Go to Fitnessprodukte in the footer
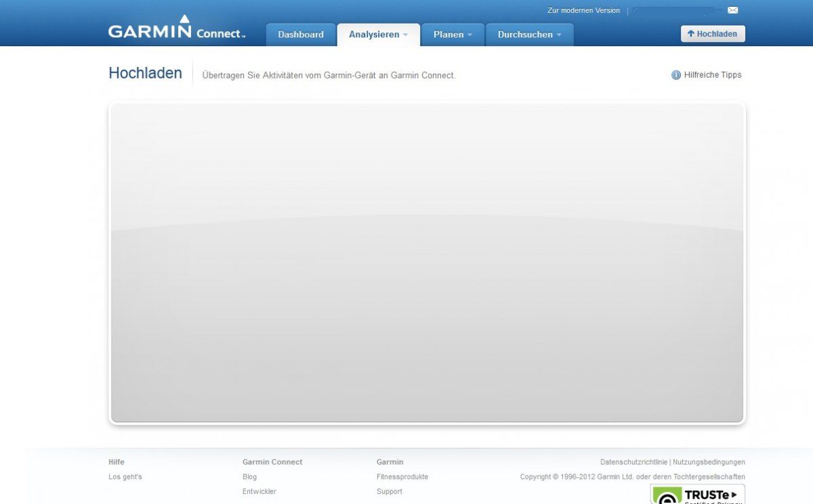The image size is (813, 504). (402, 477)
